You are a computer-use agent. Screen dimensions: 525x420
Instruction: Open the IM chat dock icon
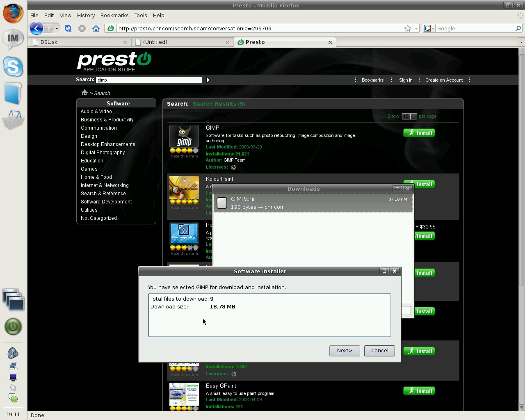pyautogui.click(x=13, y=39)
